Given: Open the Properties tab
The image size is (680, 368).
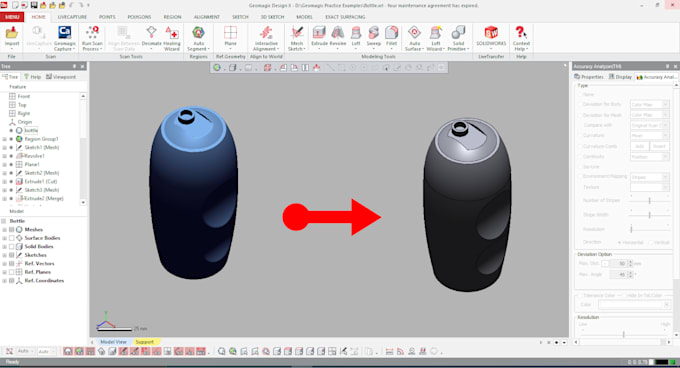Looking at the screenshot, I should (x=589, y=77).
